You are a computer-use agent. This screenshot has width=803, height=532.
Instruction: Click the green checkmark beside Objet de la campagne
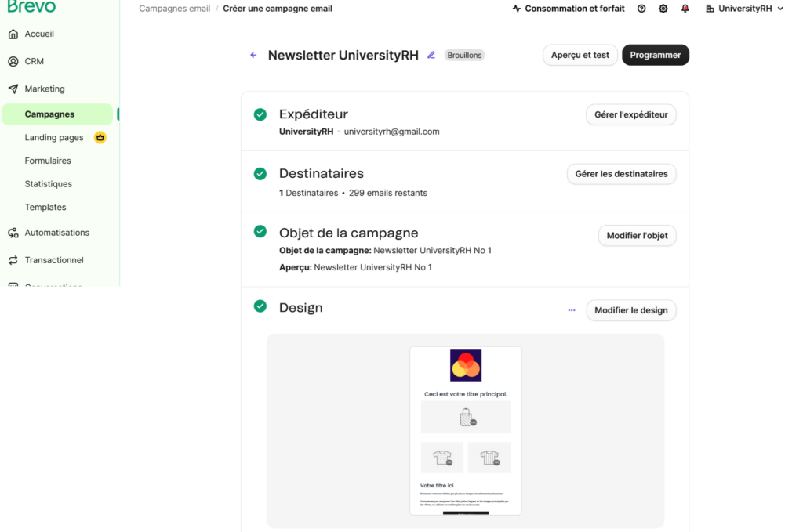coord(260,231)
